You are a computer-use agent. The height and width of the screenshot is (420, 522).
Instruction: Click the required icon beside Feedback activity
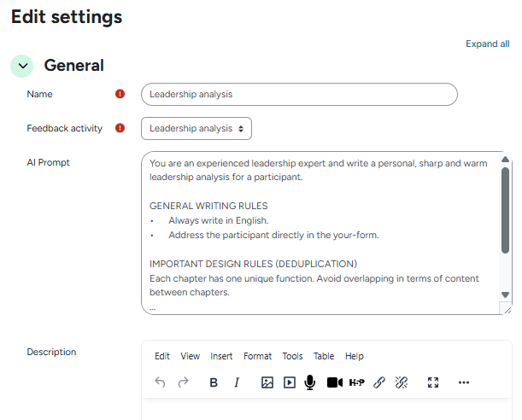click(x=120, y=128)
